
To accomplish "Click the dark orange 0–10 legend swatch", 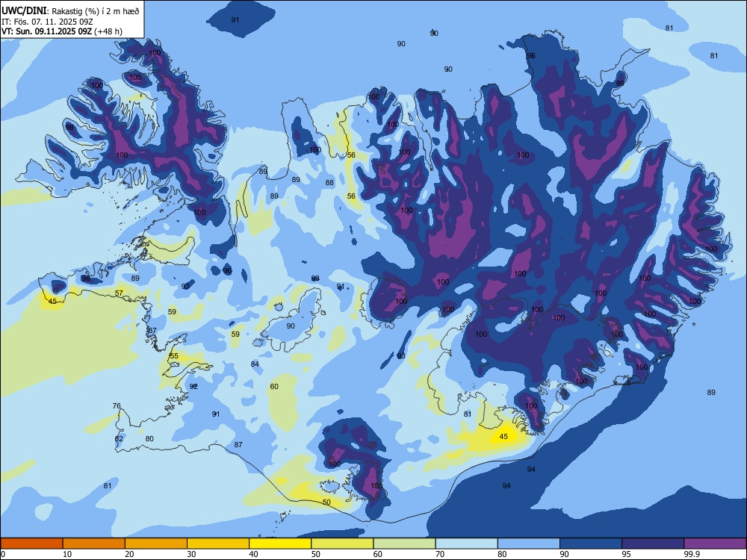I will [x=31, y=544].
